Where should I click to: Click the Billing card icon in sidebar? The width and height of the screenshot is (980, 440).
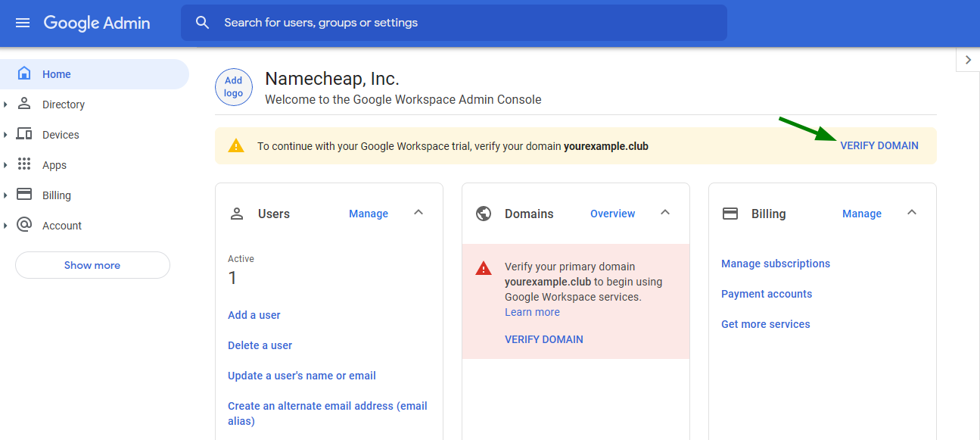click(x=24, y=195)
